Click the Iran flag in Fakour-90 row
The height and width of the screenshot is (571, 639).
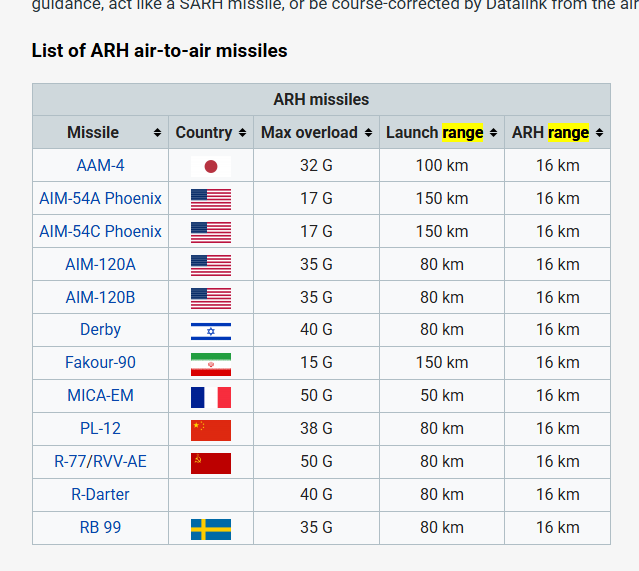pyautogui.click(x=210, y=364)
